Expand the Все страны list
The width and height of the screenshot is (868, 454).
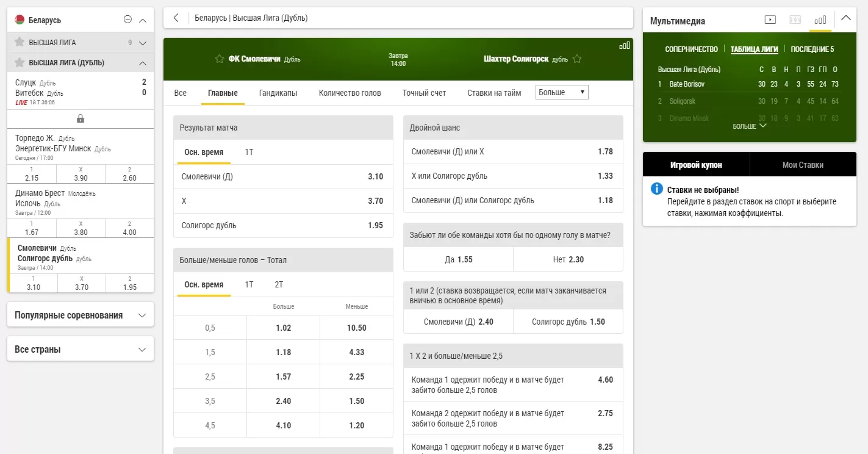pos(81,350)
